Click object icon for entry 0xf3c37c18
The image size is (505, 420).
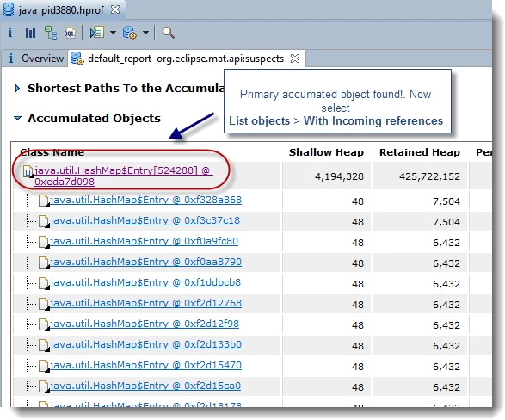click(44, 221)
